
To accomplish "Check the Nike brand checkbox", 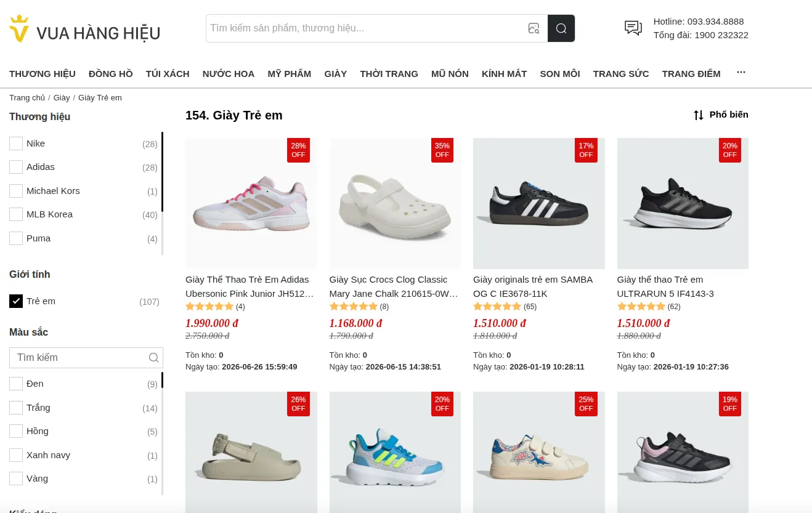I will pyautogui.click(x=16, y=143).
